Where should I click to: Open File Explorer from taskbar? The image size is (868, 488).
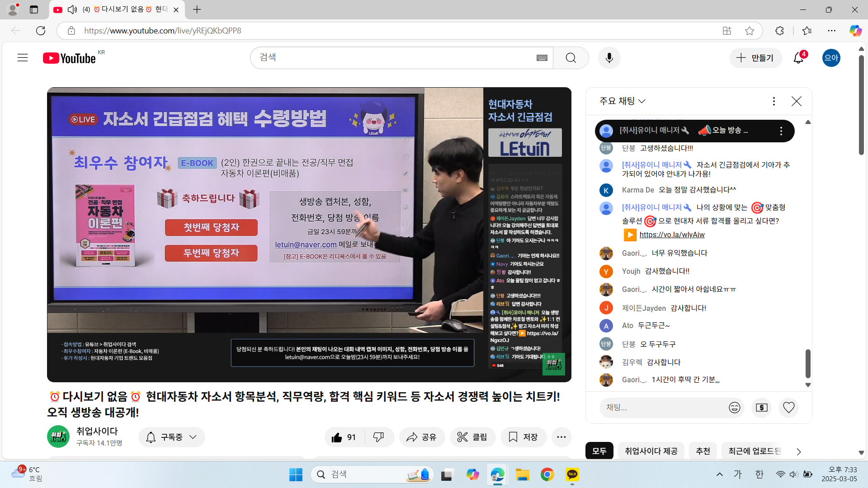click(x=523, y=475)
